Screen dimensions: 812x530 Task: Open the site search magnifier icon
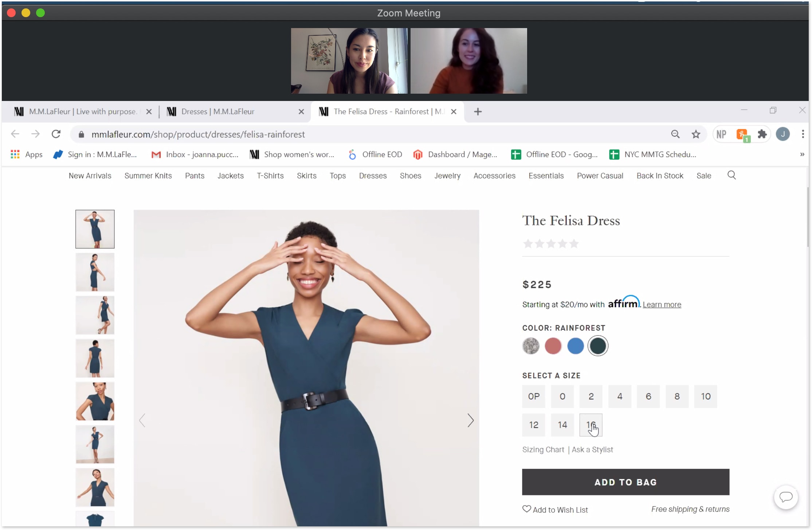[x=731, y=175]
